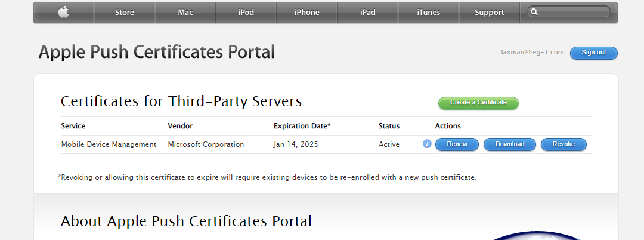Select the Mobile Device Management service entry
The height and width of the screenshot is (240, 644).
tap(109, 144)
